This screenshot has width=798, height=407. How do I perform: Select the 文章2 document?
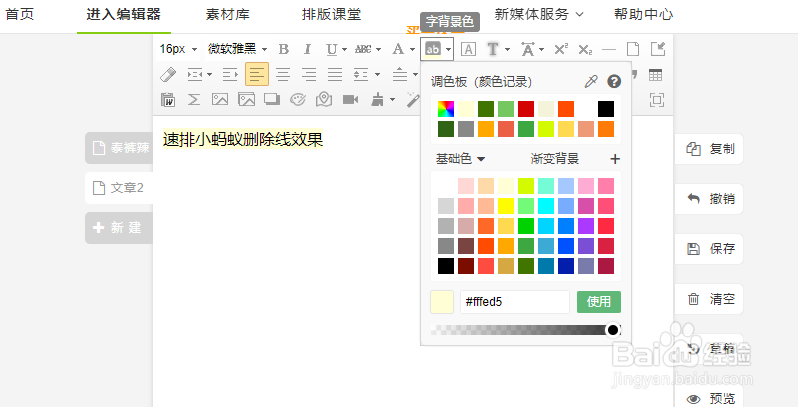[119, 188]
